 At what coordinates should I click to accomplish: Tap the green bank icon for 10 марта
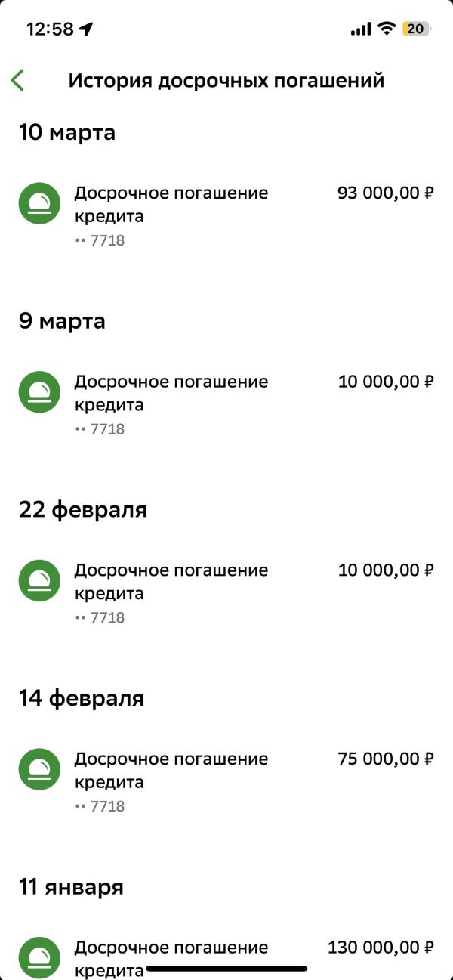tap(39, 203)
